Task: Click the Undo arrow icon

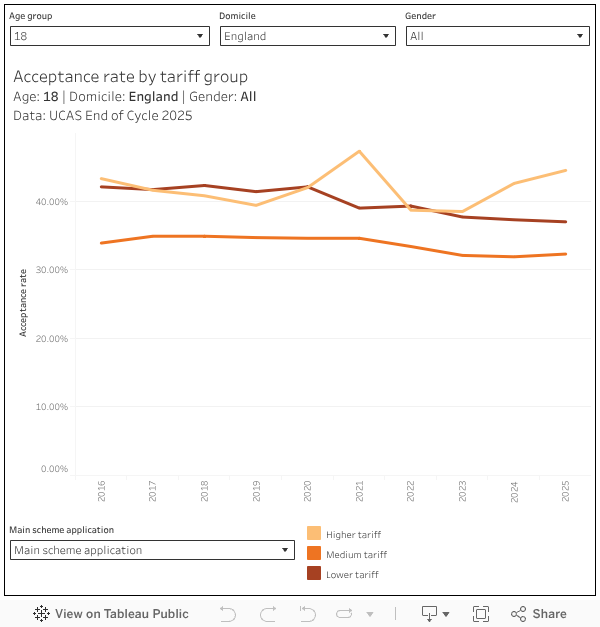Action: (228, 614)
